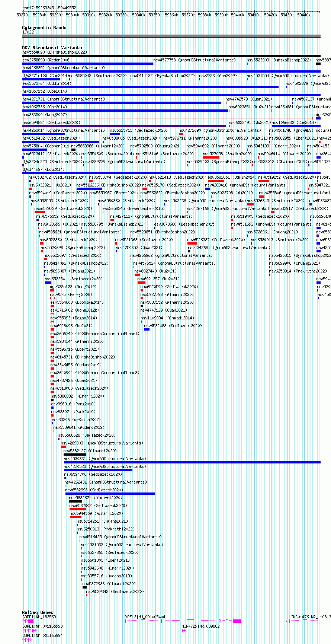Open the nsv828071 (Park2010) label
This screenshot has width=331, height=644.
click(74, 412)
